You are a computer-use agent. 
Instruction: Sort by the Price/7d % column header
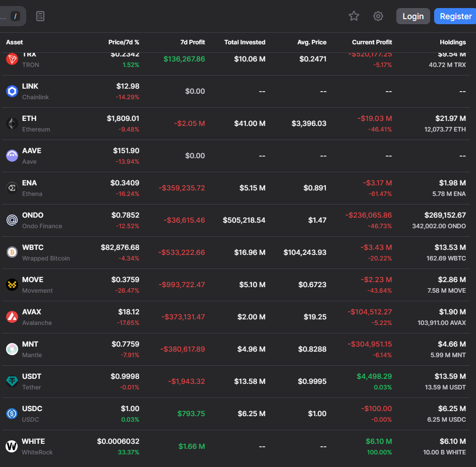pos(124,42)
